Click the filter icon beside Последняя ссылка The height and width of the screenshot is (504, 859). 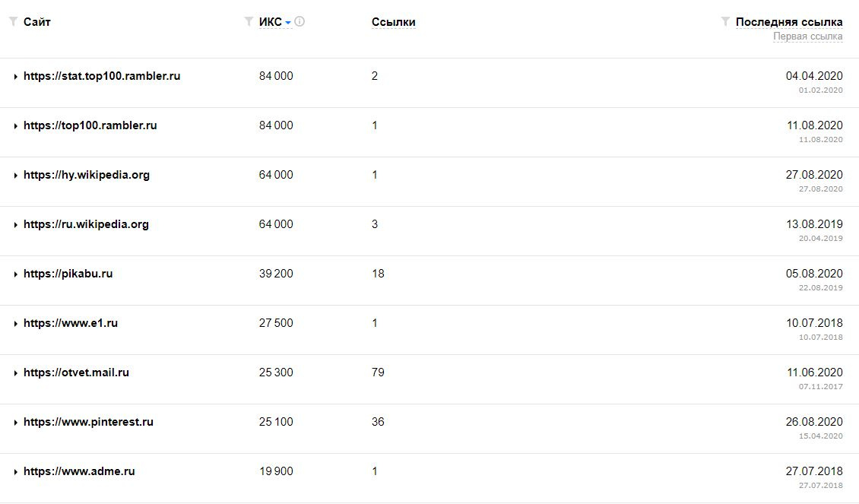click(725, 22)
